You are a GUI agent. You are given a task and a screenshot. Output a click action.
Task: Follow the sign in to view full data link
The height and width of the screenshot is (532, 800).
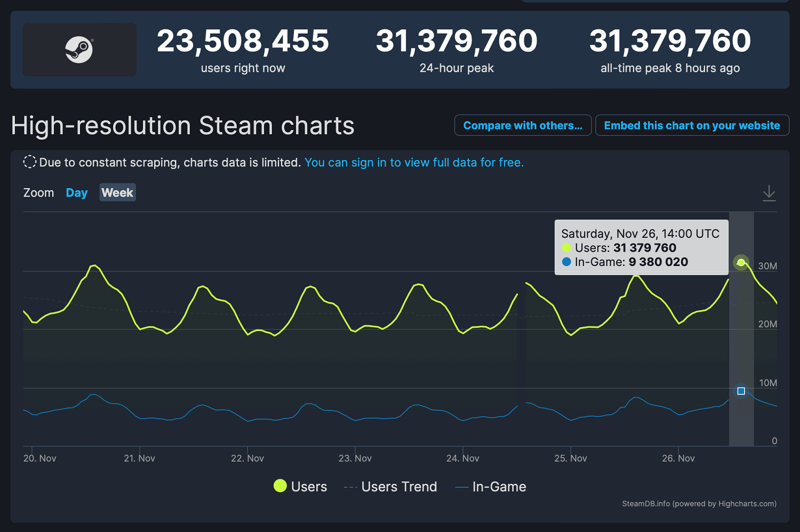coord(414,163)
